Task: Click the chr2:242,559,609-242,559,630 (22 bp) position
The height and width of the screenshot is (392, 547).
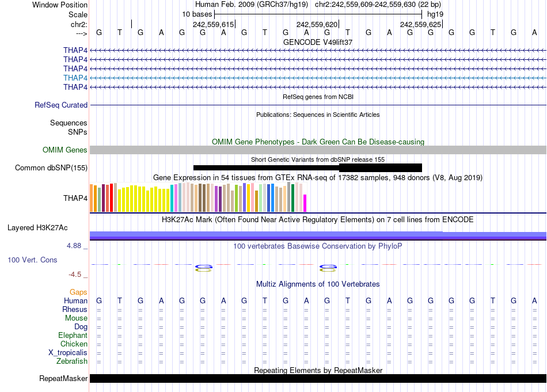Action: [378, 5]
